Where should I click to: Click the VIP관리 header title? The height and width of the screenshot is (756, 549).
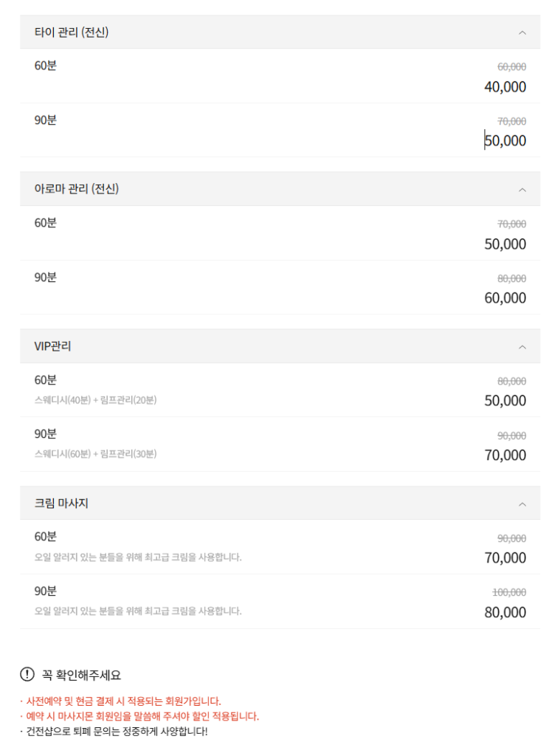click(x=53, y=346)
